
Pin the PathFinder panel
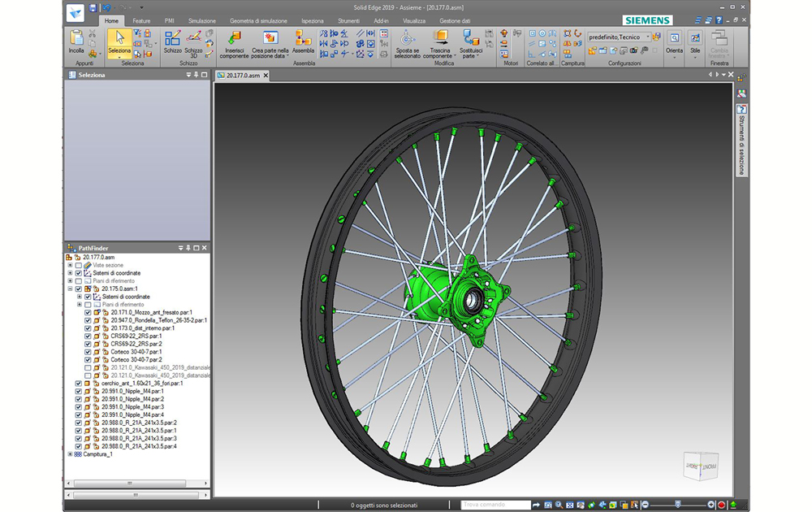point(188,248)
